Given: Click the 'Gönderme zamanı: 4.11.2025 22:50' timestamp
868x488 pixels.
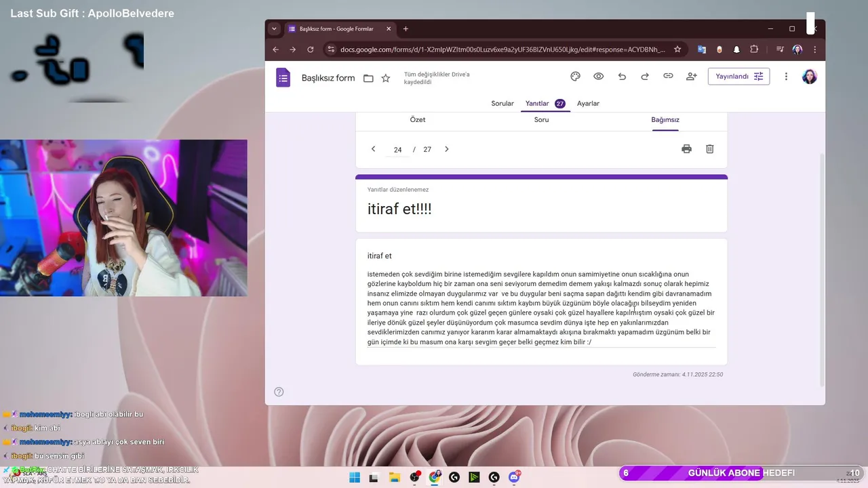Looking at the screenshot, I should (x=677, y=374).
